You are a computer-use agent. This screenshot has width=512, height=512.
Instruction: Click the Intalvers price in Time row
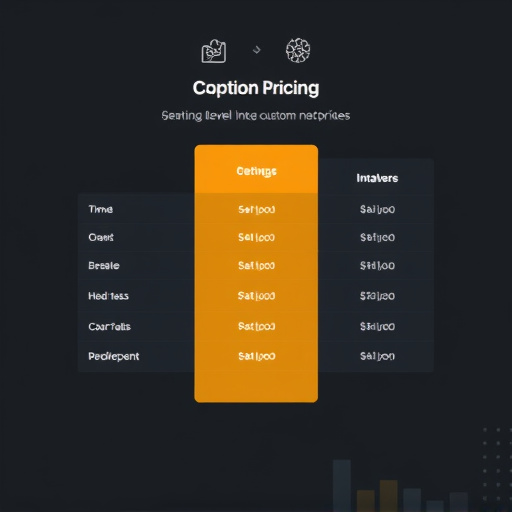pyautogui.click(x=377, y=210)
